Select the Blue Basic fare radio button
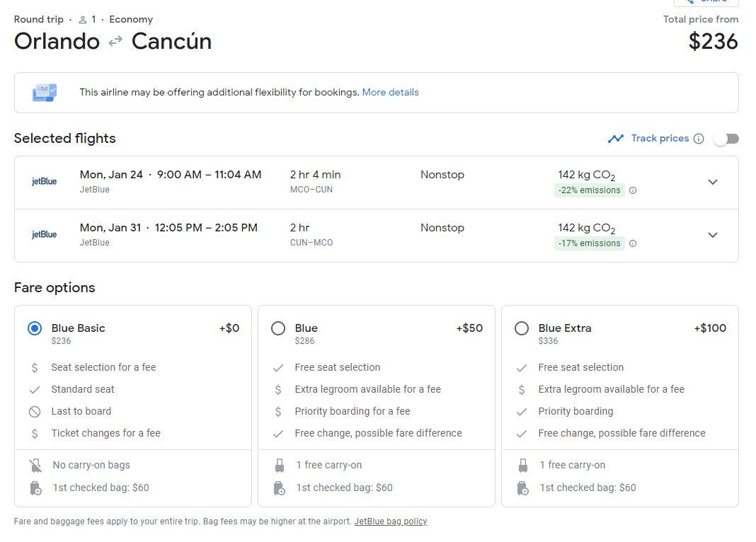Viewport: 756px width, 542px height. coord(35,328)
